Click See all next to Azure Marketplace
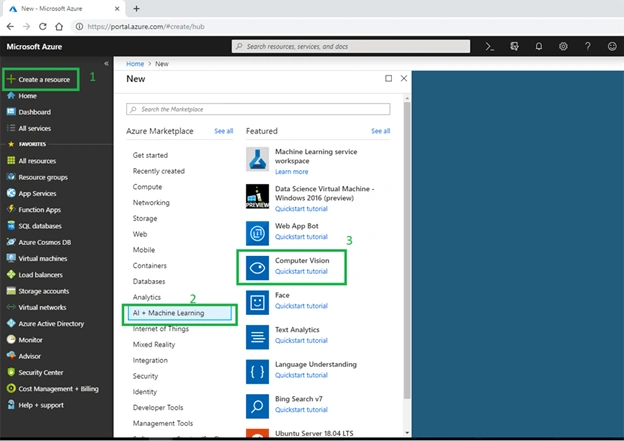624x441 pixels. [x=223, y=131]
